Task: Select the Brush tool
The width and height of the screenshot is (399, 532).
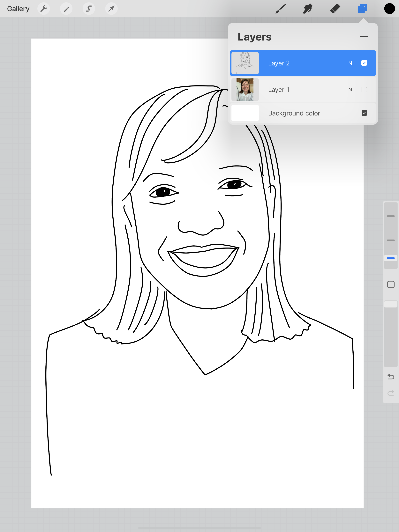Action: (281, 9)
